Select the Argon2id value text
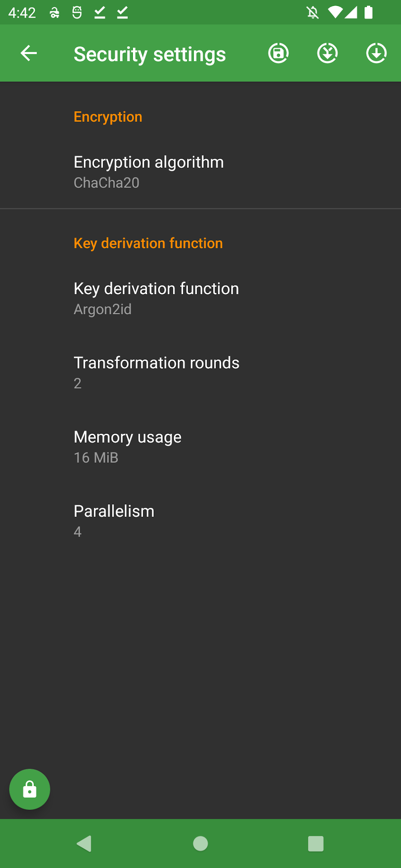The height and width of the screenshot is (868, 401). (x=103, y=309)
